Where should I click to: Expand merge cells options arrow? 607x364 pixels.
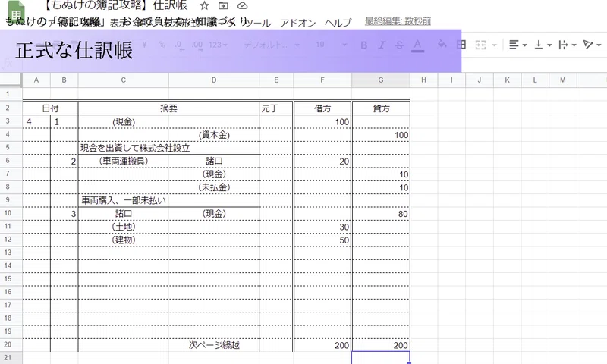click(495, 45)
